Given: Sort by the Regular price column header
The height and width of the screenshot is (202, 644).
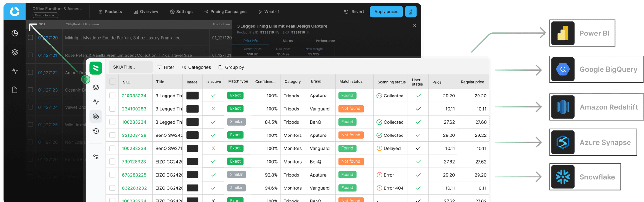Looking at the screenshot, I should pyautogui.click(x=472, y=82).
